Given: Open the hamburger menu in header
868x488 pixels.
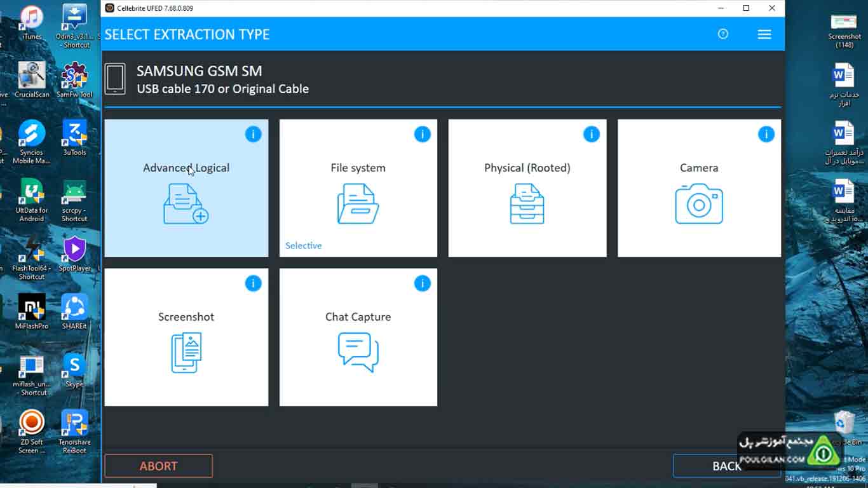Looking at the screenshot, I should pos(764,34).
